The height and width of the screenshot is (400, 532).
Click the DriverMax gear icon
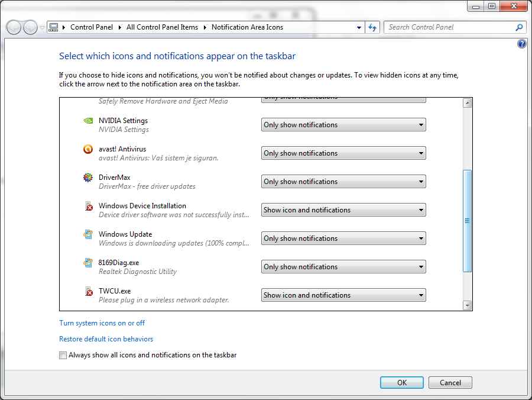(88, 178)
